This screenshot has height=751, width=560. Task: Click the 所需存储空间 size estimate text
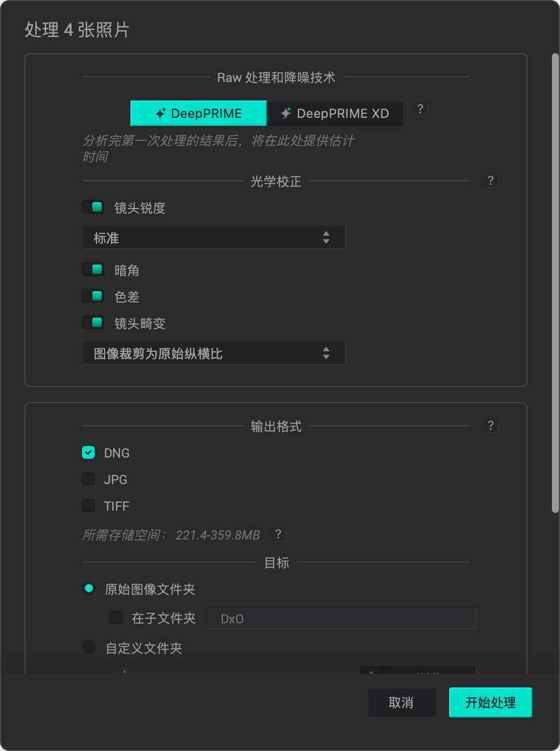tap(171, 535)
